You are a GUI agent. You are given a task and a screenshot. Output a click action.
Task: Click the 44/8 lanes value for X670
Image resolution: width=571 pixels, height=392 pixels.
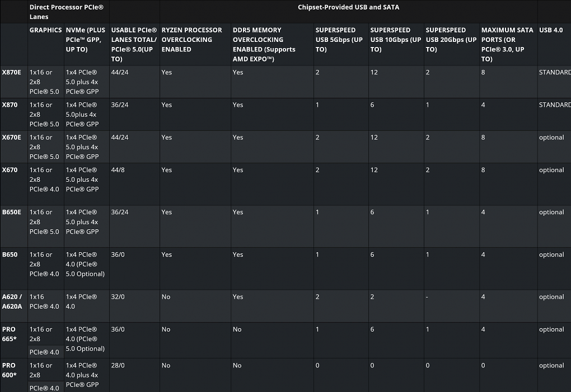pyautogui.click(x=118, y=170)
